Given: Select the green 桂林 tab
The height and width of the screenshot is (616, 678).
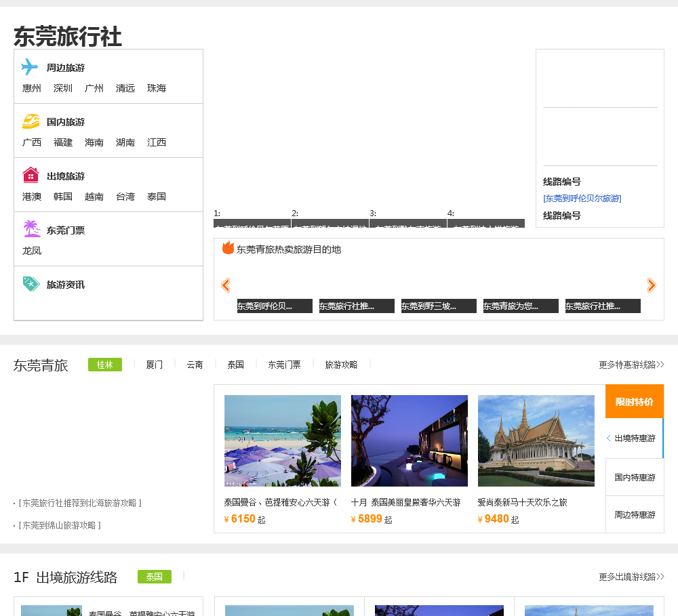Looking at the screenshot, I should (x=105, y=365).
